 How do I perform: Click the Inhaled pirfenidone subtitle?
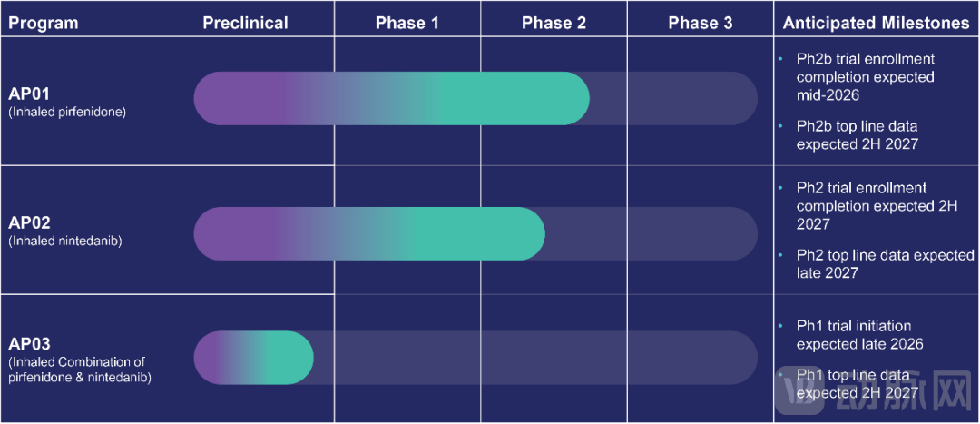point(66,113)
